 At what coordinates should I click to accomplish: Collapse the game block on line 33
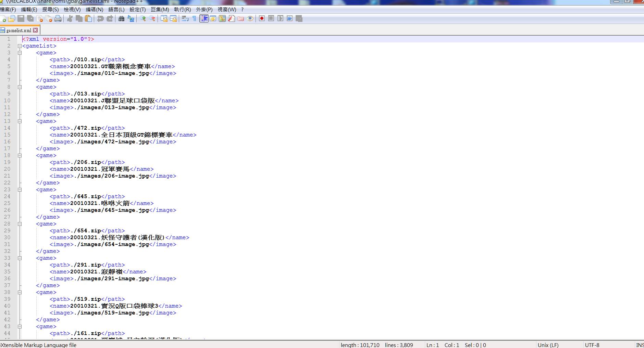20,258
